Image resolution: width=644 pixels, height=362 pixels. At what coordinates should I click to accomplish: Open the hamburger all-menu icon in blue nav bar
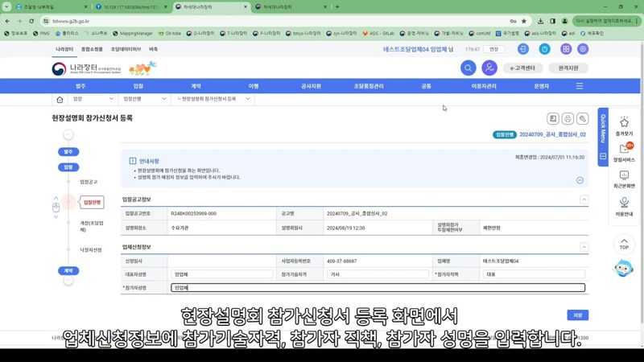point(580,86)
